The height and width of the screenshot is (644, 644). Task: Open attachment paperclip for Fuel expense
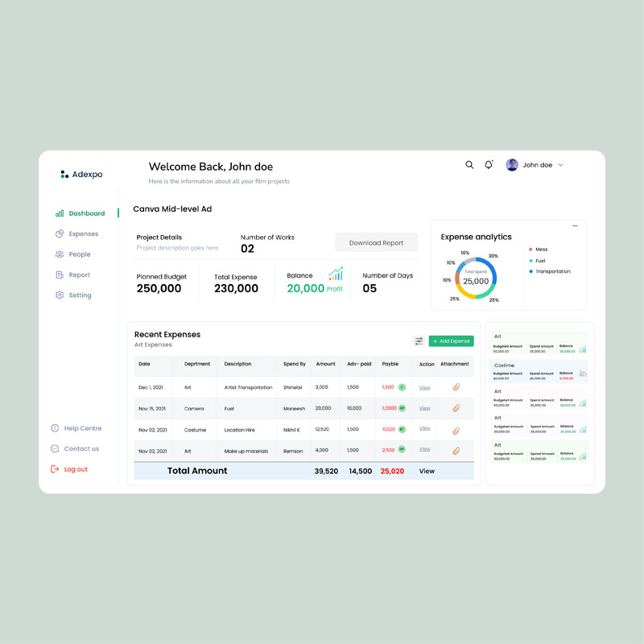[456, 409]
